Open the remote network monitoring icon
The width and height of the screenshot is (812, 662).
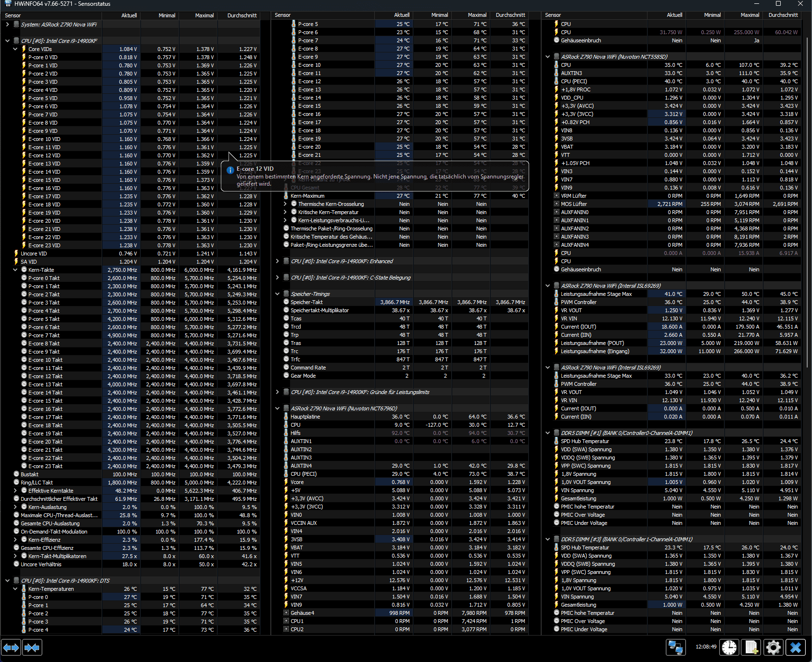pyautogui.click(x=675, y=648)
